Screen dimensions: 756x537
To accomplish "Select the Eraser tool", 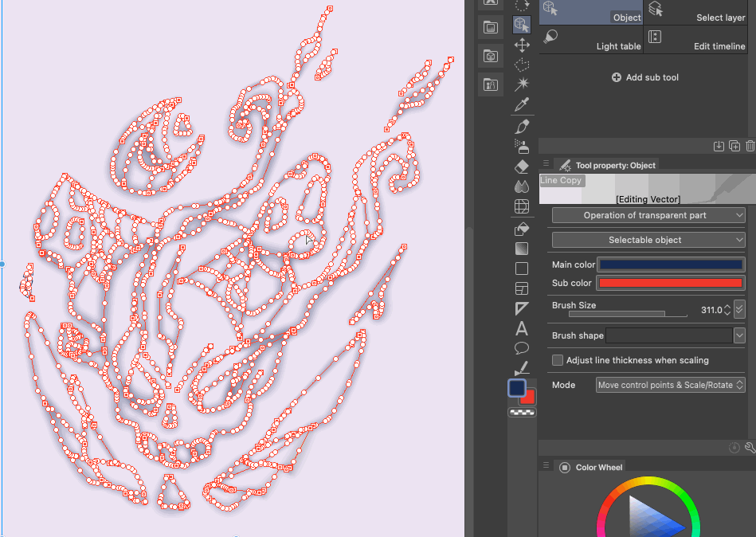I will click(522, 167).
